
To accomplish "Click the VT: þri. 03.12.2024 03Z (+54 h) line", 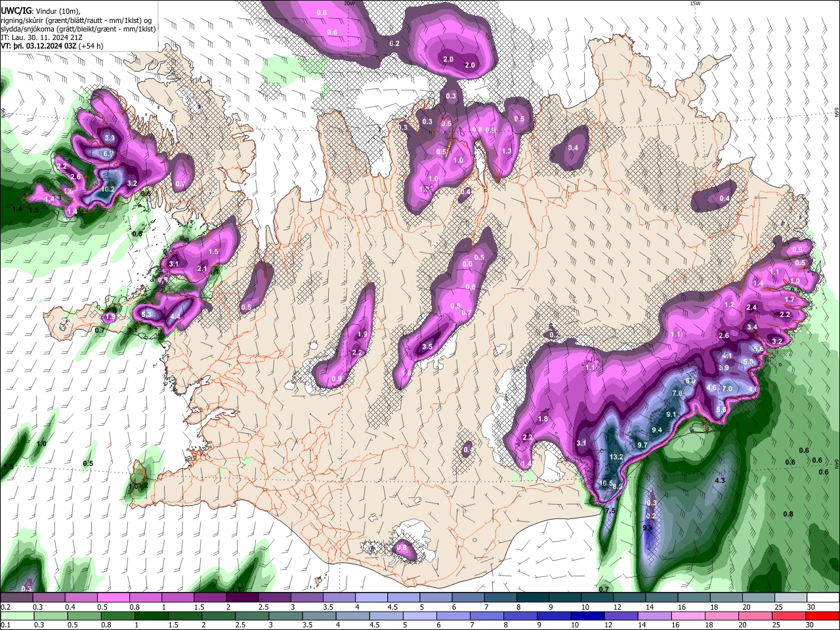I will 52,46.
